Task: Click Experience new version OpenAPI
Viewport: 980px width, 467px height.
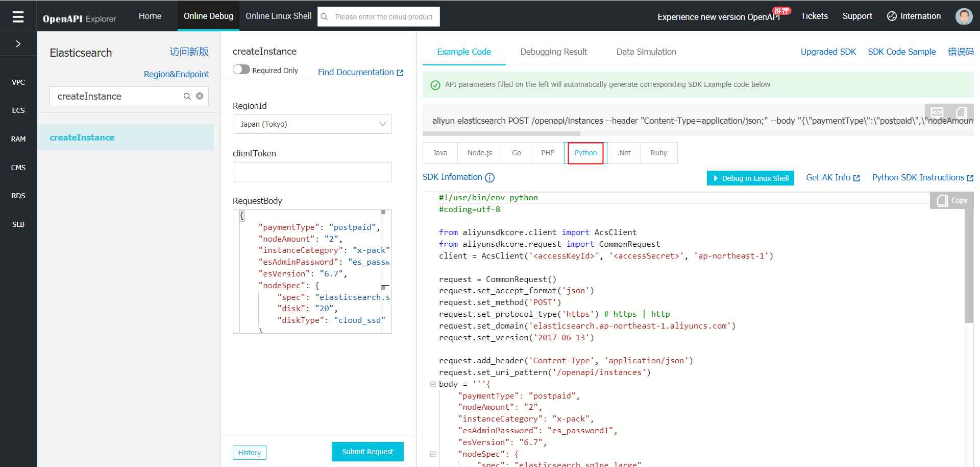Action: click(719, 17)
